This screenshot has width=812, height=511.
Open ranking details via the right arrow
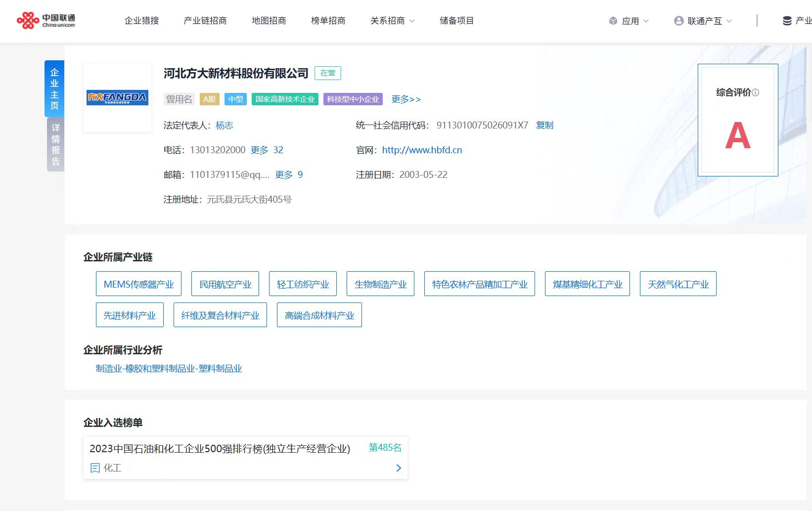coord(399,468)
